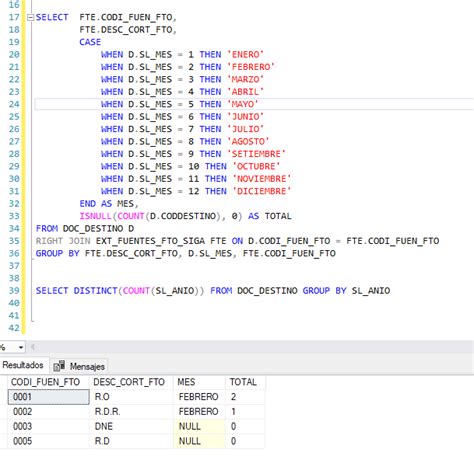
Task: Select the cell 0003
Action: point(49,426)
